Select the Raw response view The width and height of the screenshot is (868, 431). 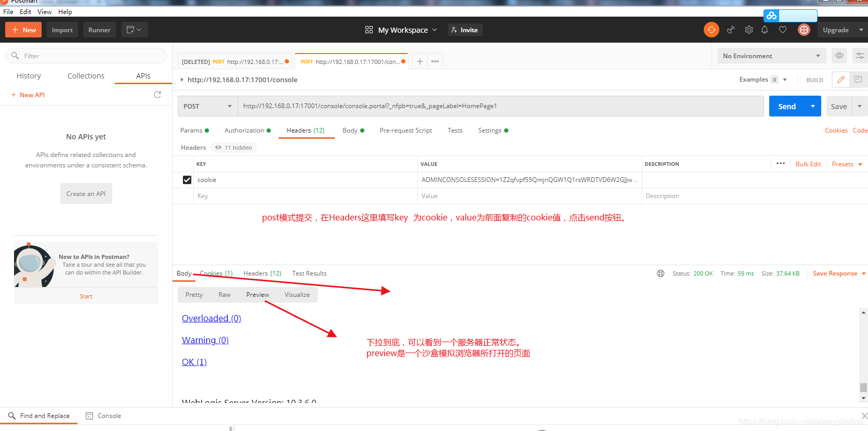pos(225,295)
